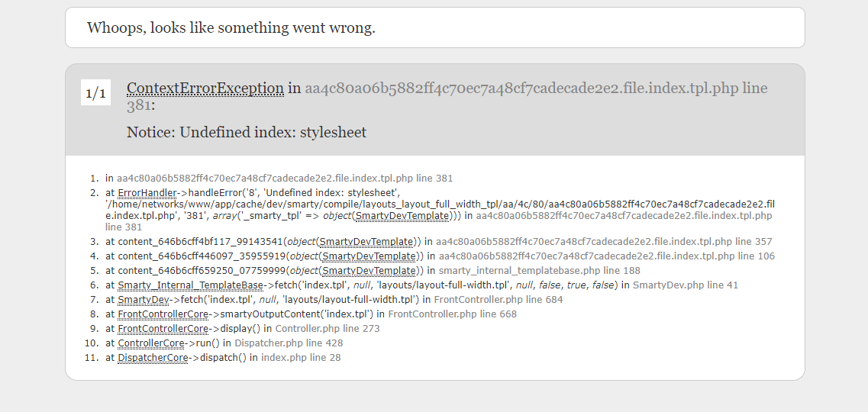Viewport: 868px width, 412px height.
Task: Click SmartyDevTemplate in trace line 5
Action: (369, 270)
